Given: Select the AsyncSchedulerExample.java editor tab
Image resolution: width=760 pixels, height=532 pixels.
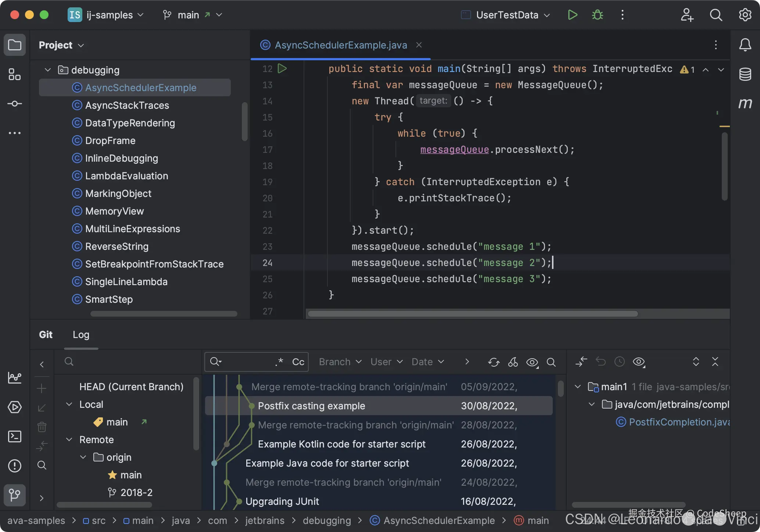Looking at the screenshot, I should click(340, 45).
